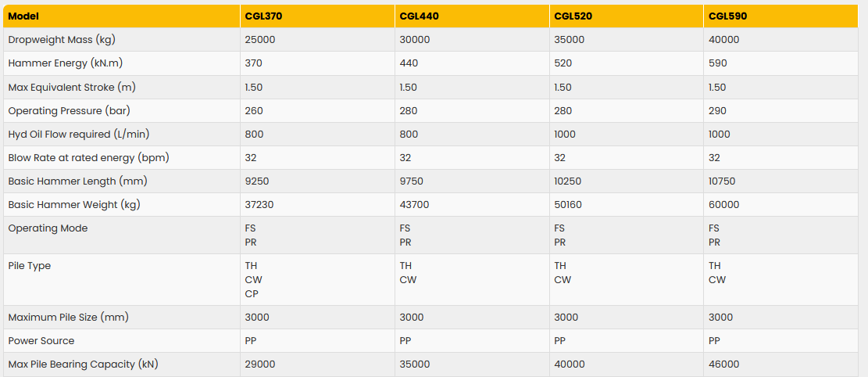Select the Power Source row label
Viewport: 868px width, 377px height.
(x=41, y=340)
